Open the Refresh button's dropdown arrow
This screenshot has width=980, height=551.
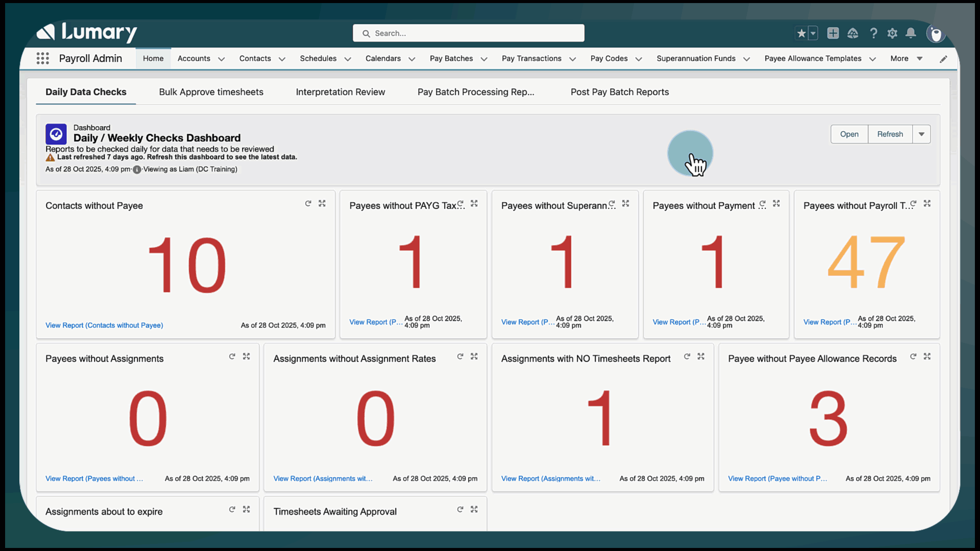[x=921, y=134]
